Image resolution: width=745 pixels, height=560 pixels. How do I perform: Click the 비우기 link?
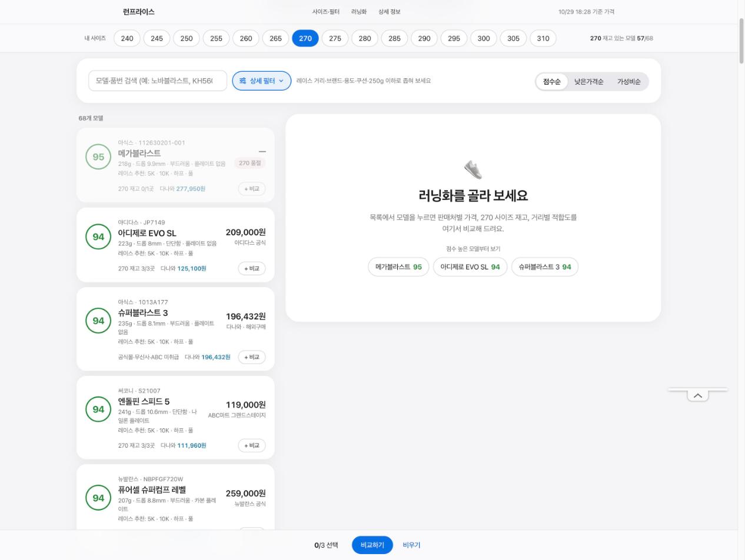pyautogui.click(x=412, y=545)
